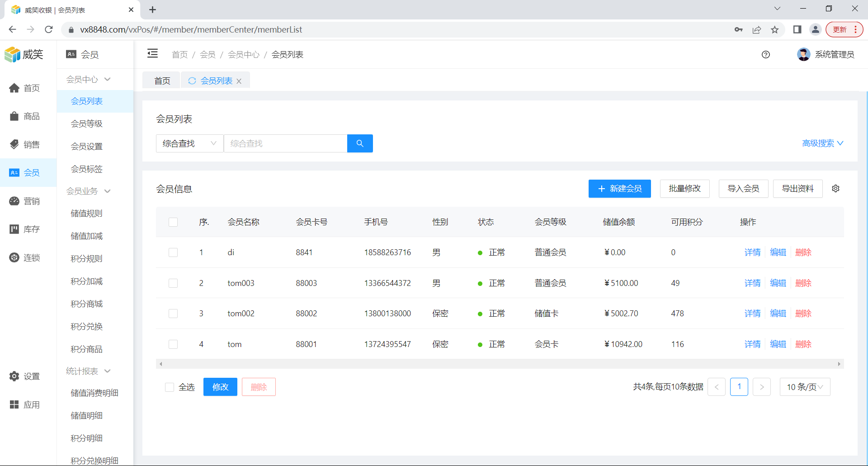Viewport: 868px width, 466px height.
Task: Collapse sidebar with the menu fold icon
Action: (153, 54)
